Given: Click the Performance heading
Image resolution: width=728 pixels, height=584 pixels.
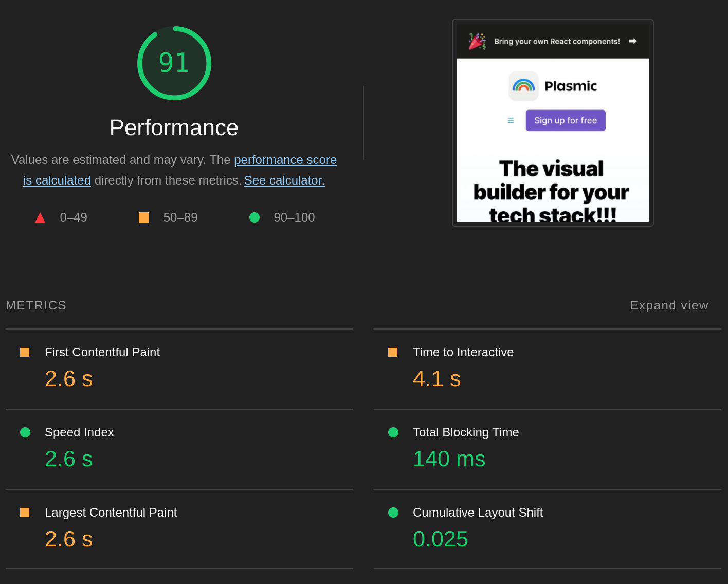Looking at the screenshot, I should click(174, 127).
